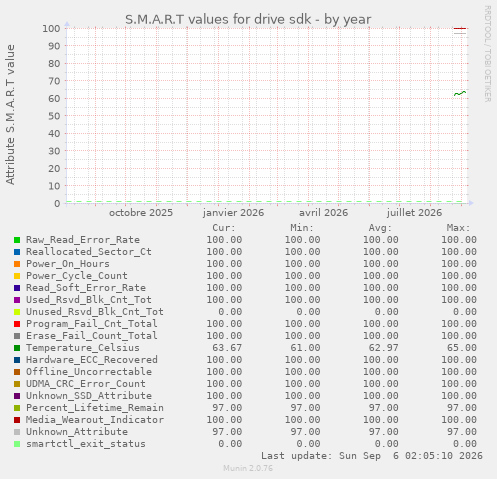The image size is (497, 479).
Task: Click the RRDTOOL / TOBI OETIKER side text
Action: (x=487, y=54)
